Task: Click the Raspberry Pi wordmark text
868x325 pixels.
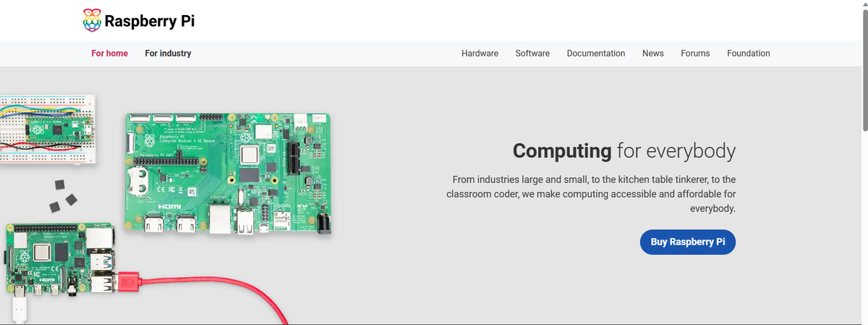Action: pos(150,21)
